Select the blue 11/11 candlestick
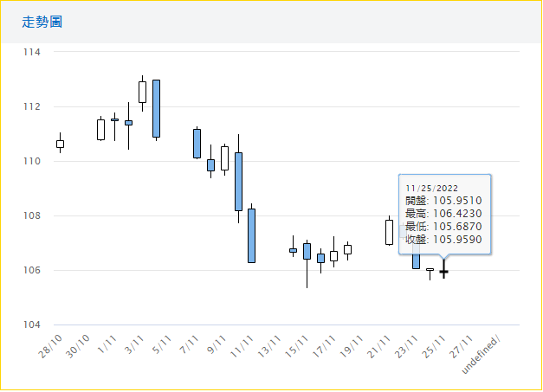Screen dimensions: 543x392 pyautogui.click(x=251, y=235)
